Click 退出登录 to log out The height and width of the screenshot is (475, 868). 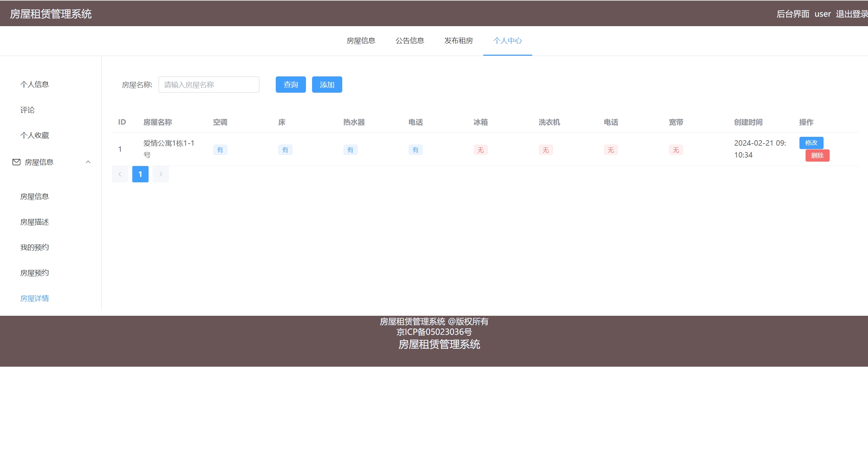pyautogui.click(x=851, y=14)
